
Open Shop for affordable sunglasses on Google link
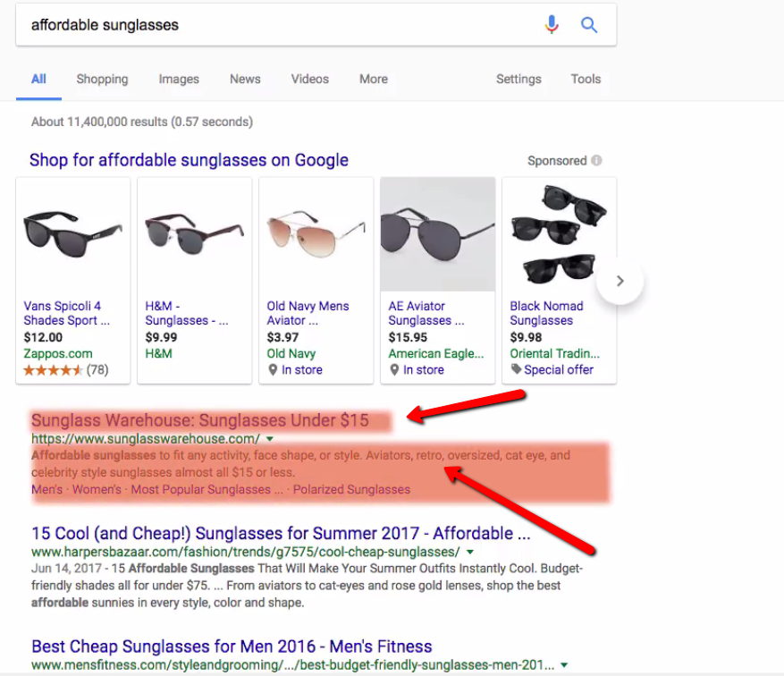189,160
